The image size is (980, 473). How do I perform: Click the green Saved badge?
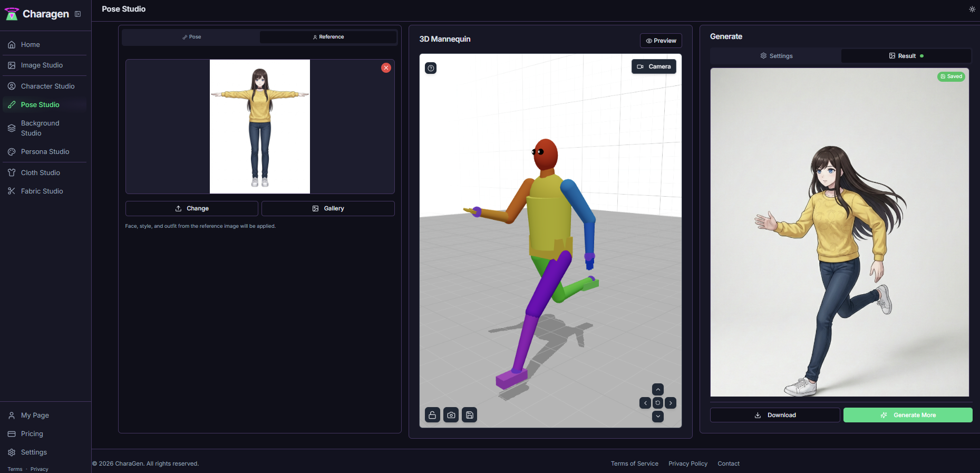(x=951, y=76)
